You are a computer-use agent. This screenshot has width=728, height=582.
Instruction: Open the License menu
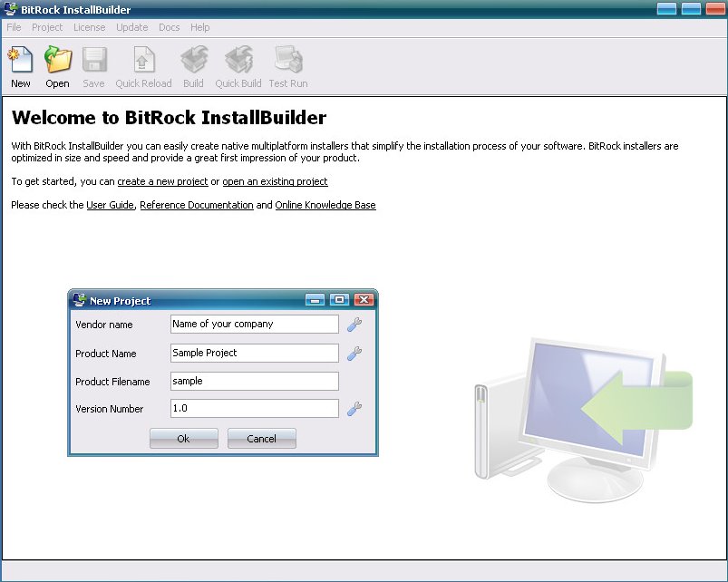click(89, 27)
